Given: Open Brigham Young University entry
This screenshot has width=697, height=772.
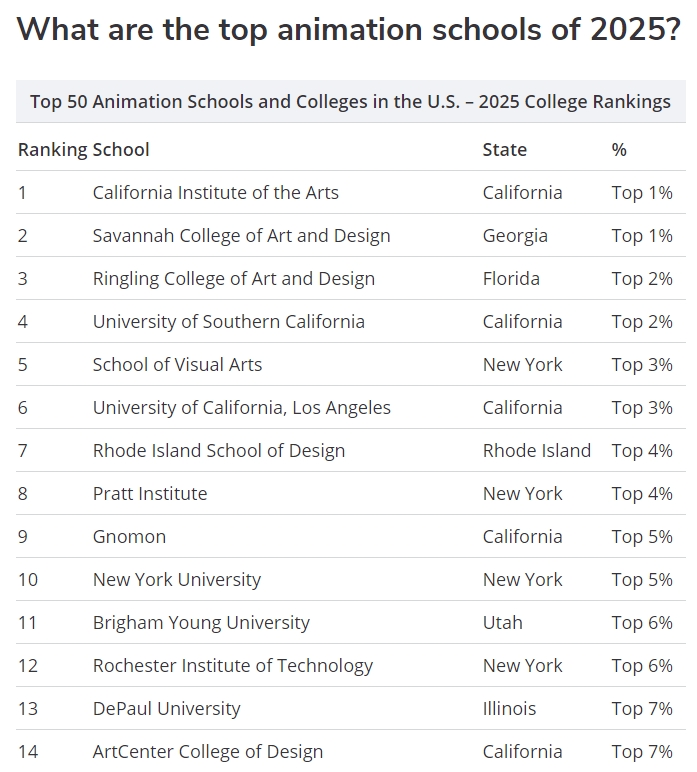Looking at the screenshot, I should tap(201, 622).
